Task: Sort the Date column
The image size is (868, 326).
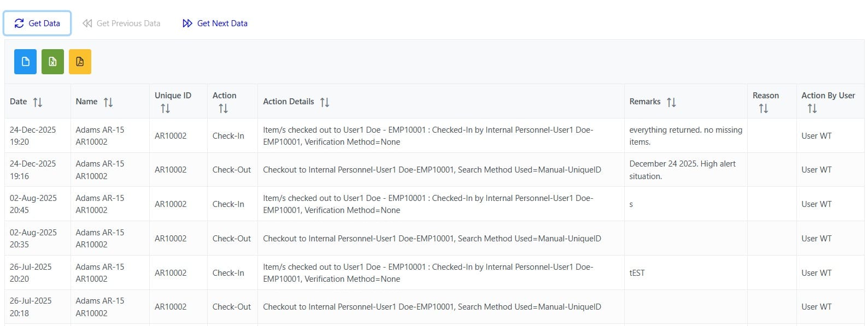Action: point(37,101)
